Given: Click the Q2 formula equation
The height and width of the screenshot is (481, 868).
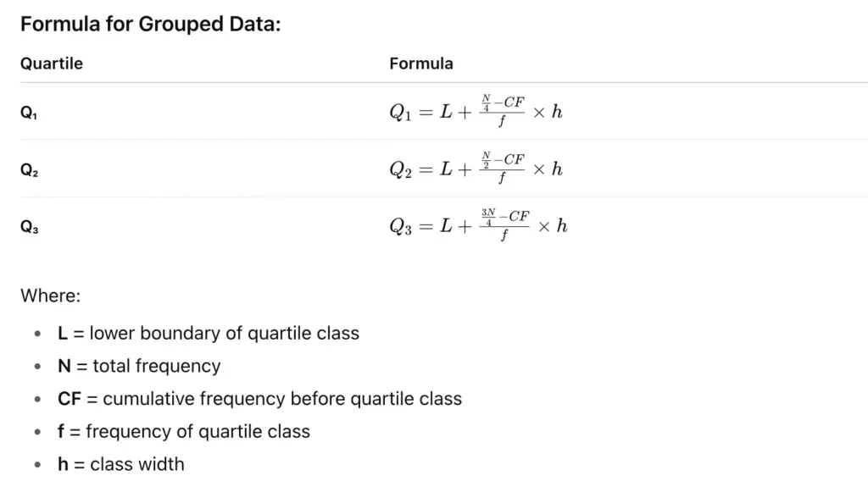Looking at the screenshot, I should [x=476, y=169].
